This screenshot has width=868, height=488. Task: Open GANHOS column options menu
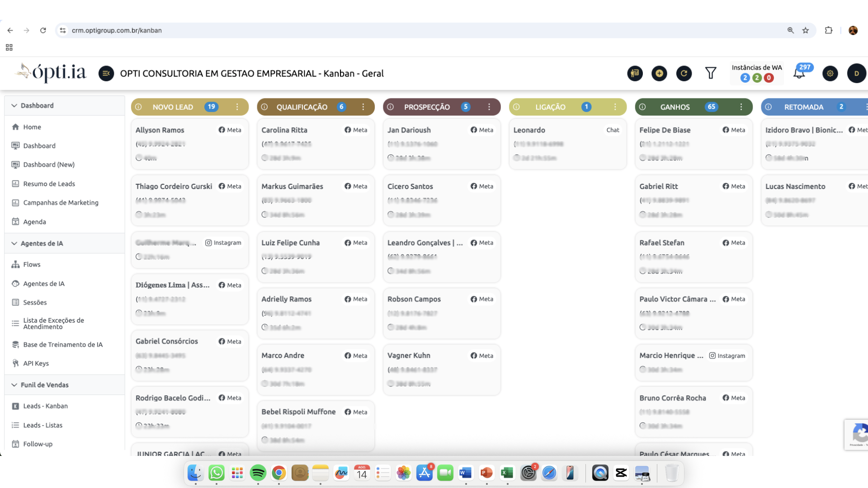(741, 107)
